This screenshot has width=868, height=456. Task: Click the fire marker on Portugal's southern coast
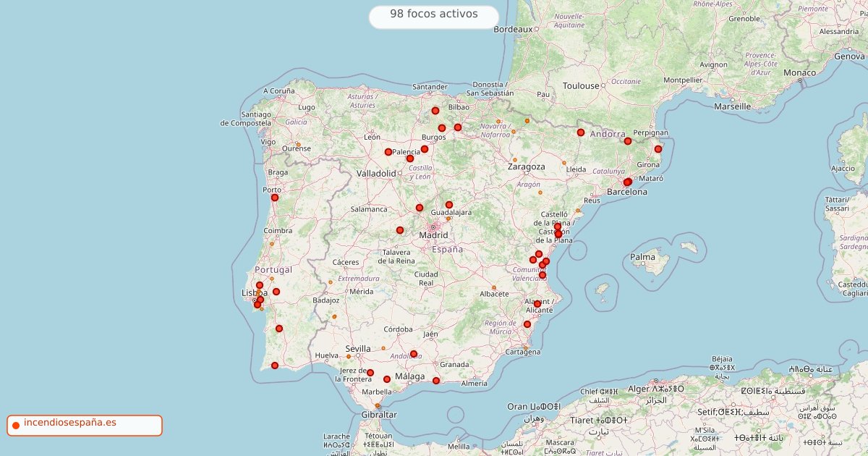tap(275, 366)
